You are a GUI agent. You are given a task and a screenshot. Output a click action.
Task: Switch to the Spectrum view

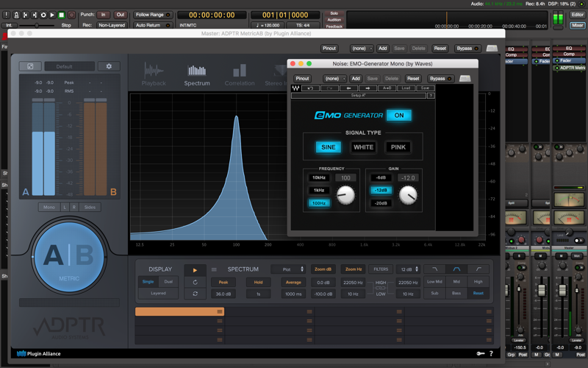point(197,75)
